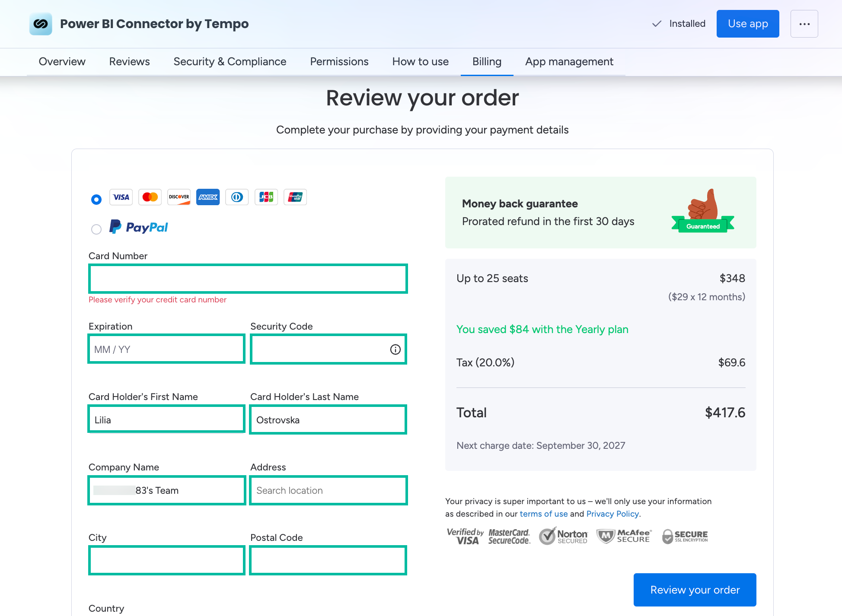Click the Card Holder's Last Name field

(x=329, y=419)
